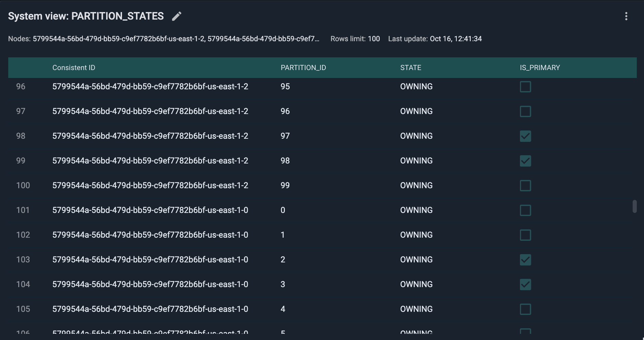644x340 pixels.
Task: Uncheck IS_PRIMARY checkbox in row 104
Action: tap(525, 284)
